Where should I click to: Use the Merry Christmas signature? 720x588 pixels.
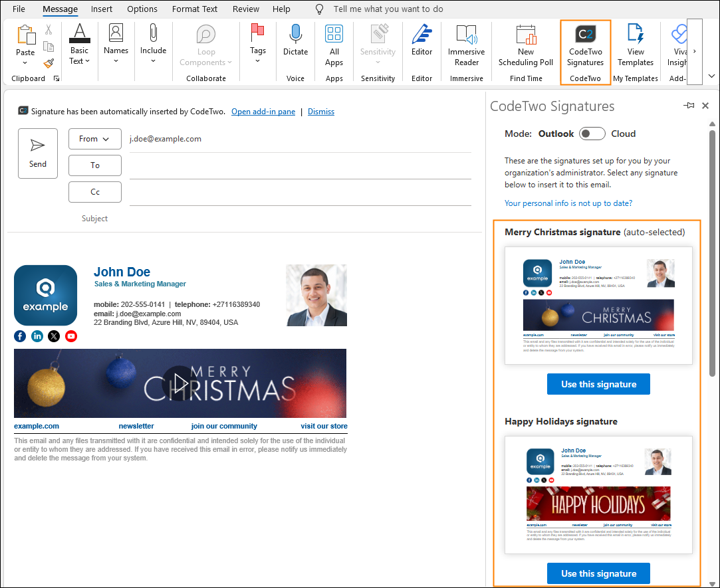[598, 384]
